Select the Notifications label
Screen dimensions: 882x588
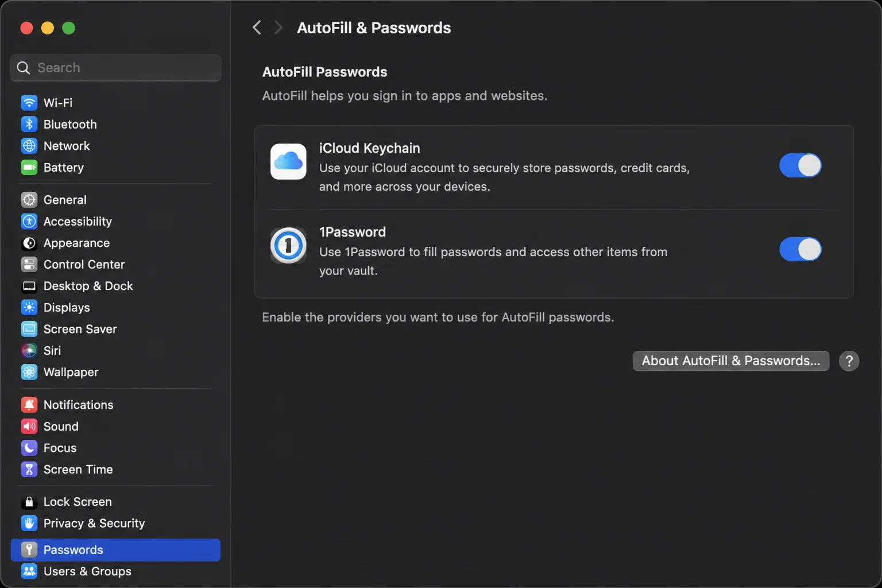[78, 405]
